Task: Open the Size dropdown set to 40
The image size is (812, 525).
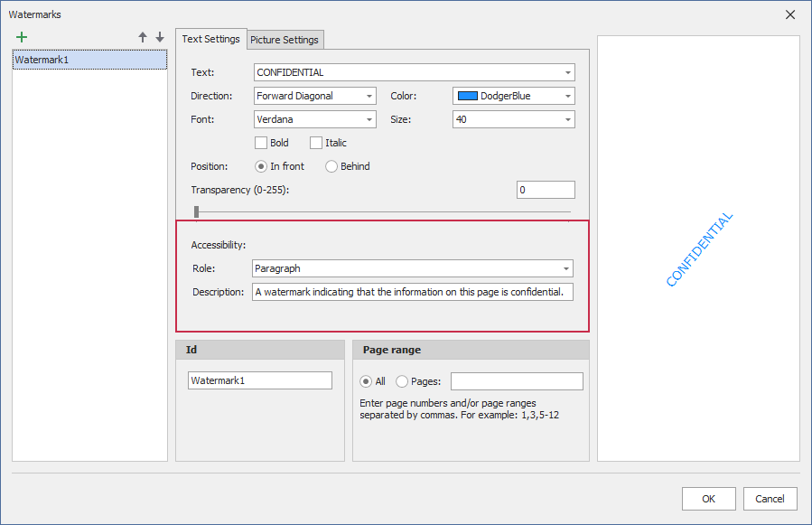Action: point(567,118)
